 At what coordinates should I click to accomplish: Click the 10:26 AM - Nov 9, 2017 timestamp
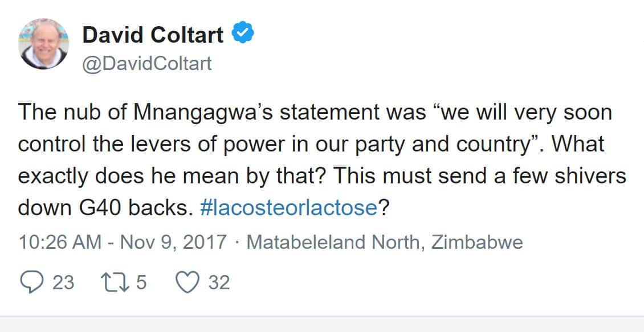pos(123,242)
